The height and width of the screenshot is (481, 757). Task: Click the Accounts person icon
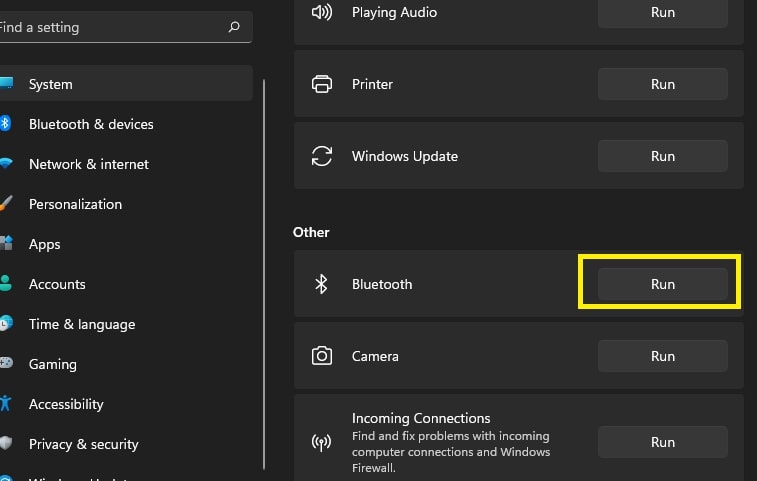click(x=6, y=283)
